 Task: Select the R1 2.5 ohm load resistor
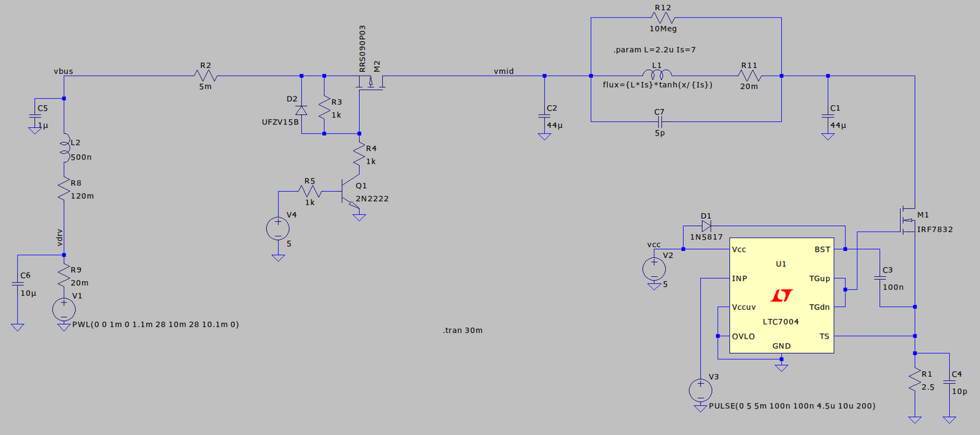914,380
